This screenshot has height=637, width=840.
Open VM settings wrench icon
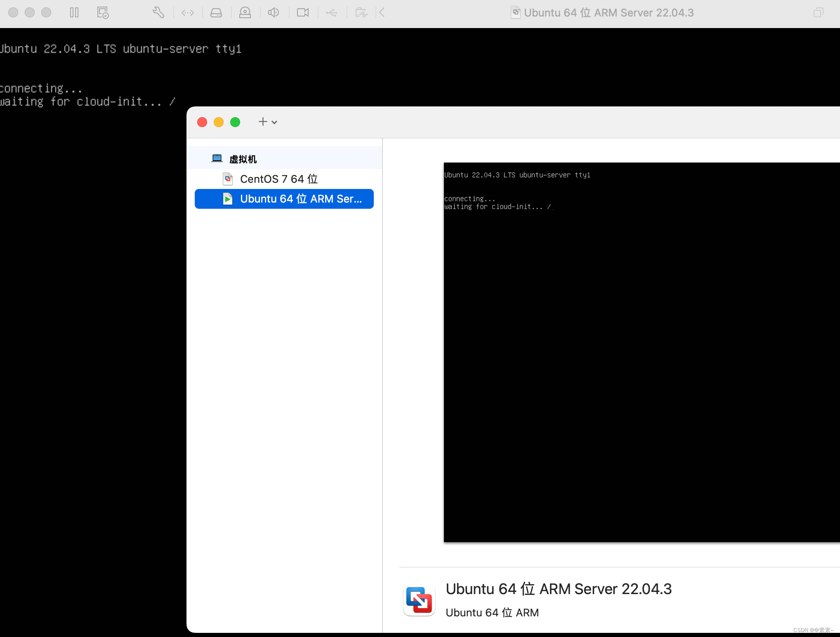[158, 13]
